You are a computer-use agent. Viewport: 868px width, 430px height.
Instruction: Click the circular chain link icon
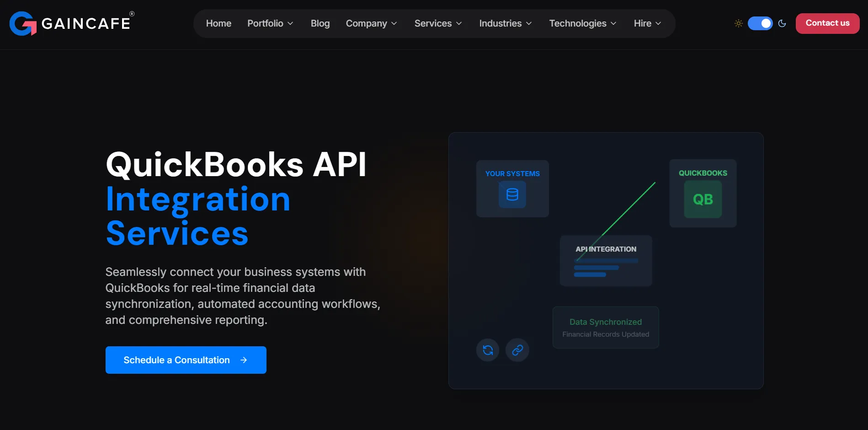point(517,350)
